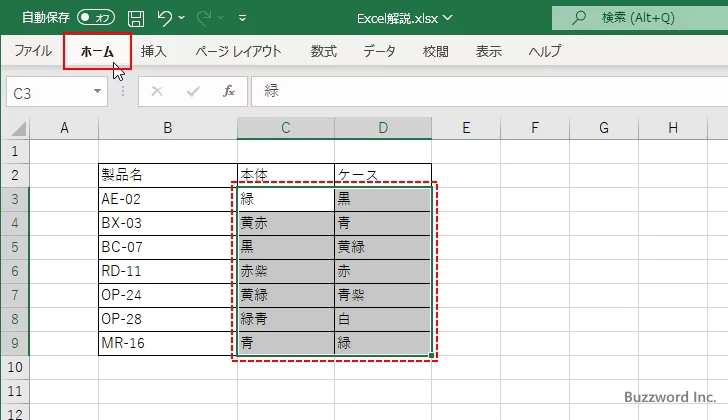728x420 pixels.
Task: Click the search magnifier icon
Action: [x=578, y=17]
